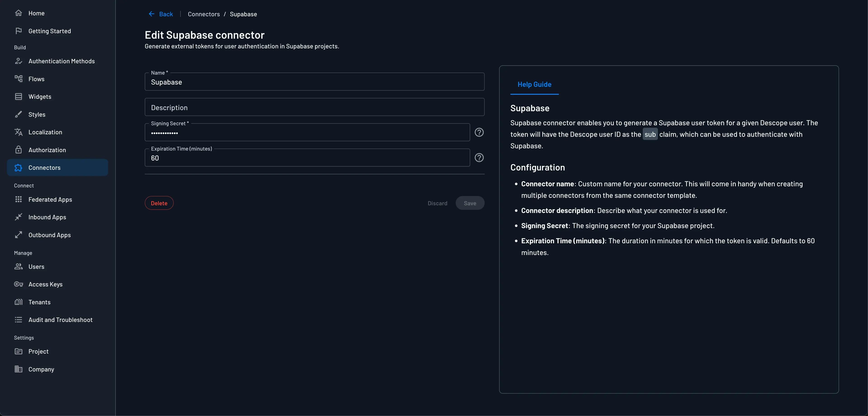Click the Delete button

(x=159, y=203)
